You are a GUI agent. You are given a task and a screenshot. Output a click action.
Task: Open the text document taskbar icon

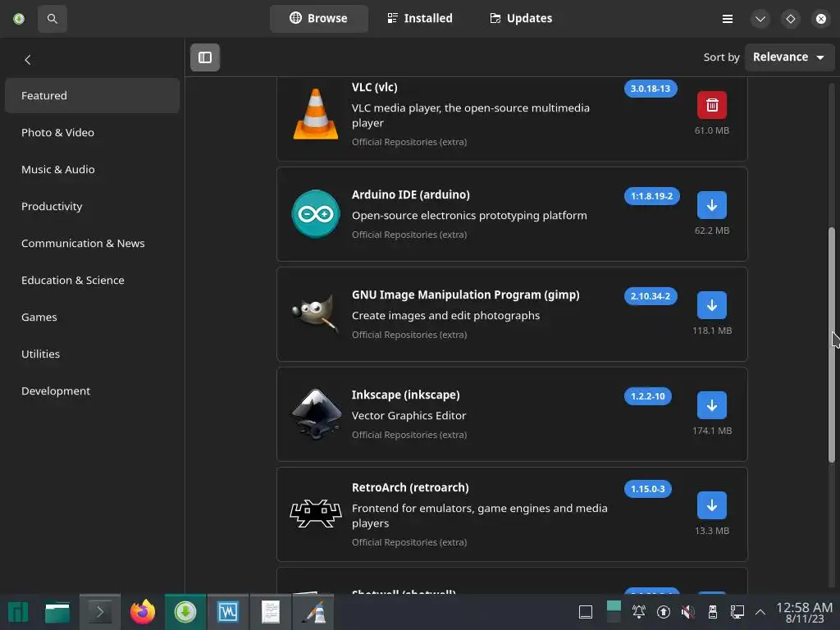point(271,612)
